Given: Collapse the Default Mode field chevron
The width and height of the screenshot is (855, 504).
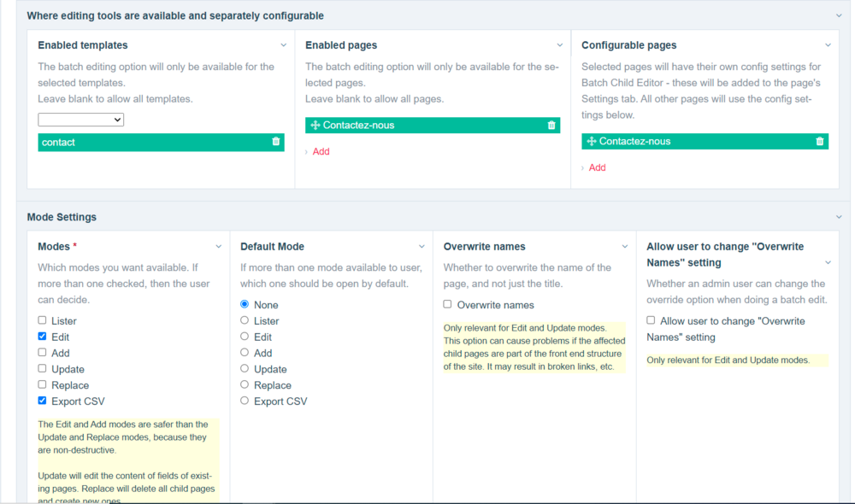Looking at the screenshot, I should click(422, 247).
